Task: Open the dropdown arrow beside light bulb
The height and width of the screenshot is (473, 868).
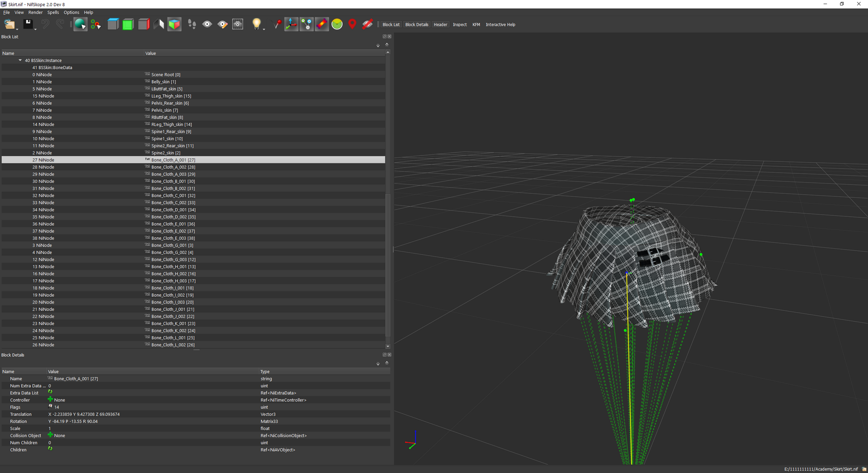Action: pos(264,28)
